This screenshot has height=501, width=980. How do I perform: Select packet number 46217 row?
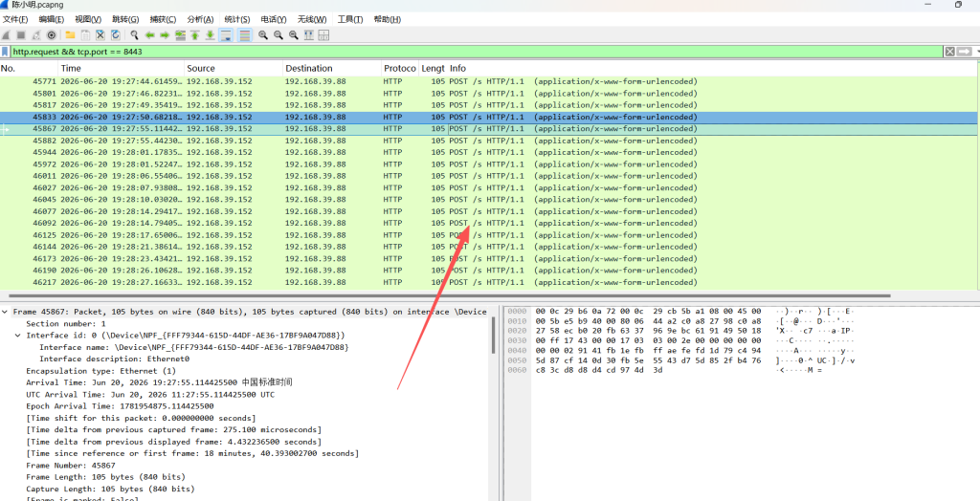(x=487, y=282)
